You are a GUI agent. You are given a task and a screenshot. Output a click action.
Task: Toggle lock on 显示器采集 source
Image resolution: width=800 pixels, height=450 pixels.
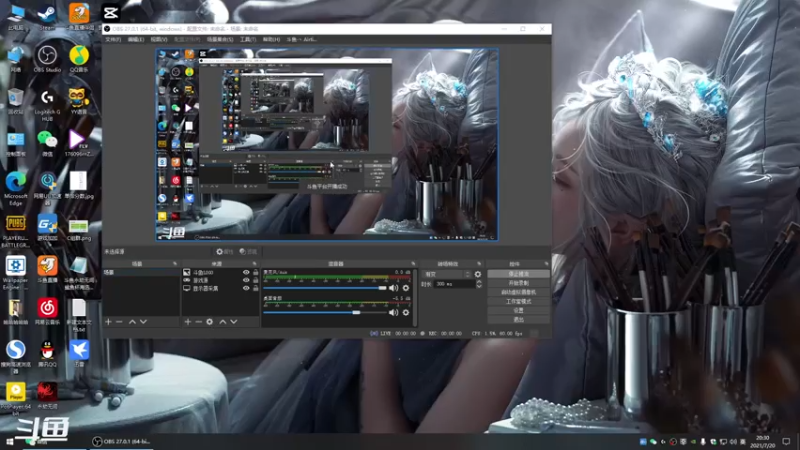pyautogui.click(x=256, y=288)
